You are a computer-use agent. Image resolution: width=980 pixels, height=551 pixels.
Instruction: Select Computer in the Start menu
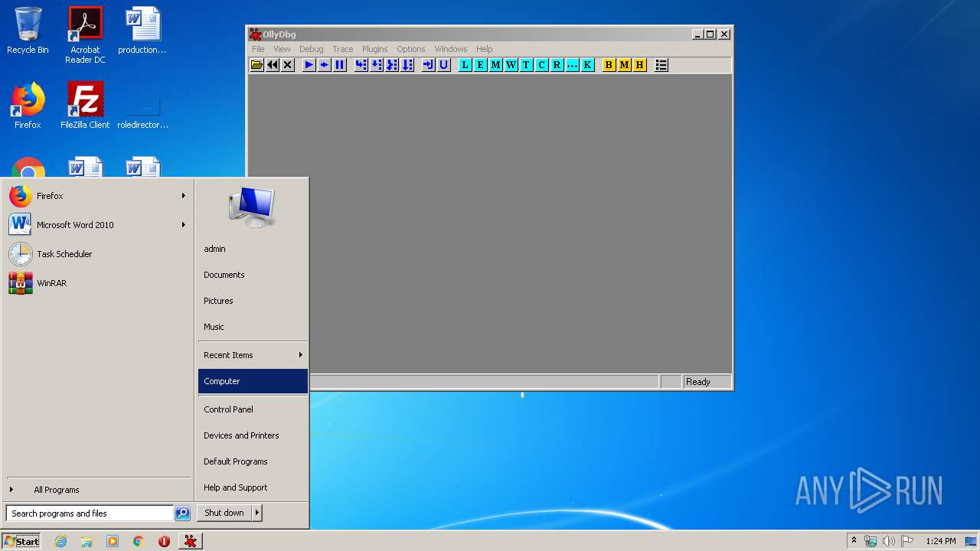coord(253,381)
